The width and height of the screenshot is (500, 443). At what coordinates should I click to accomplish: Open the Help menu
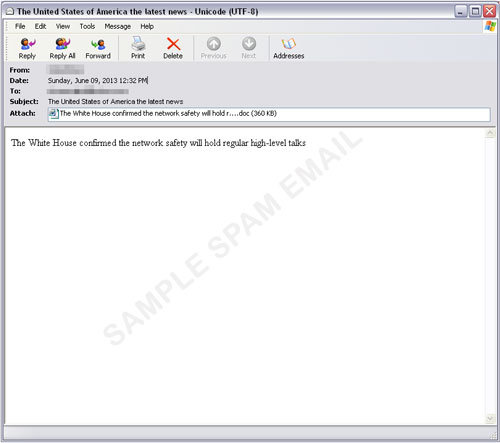click(147, 26)
